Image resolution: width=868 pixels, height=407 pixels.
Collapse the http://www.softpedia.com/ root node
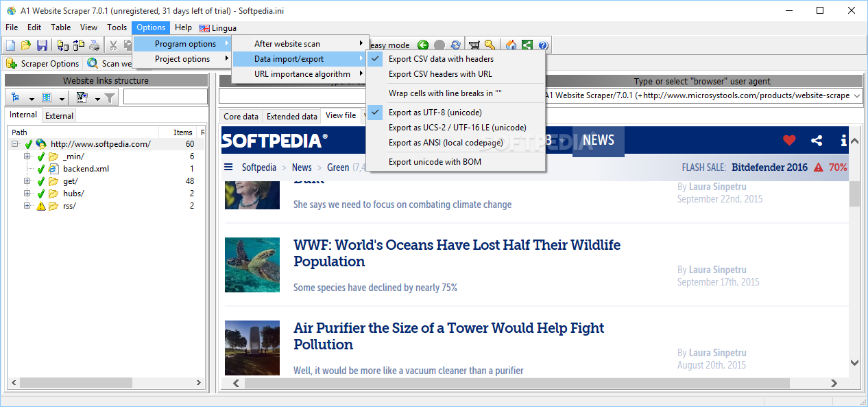click(x=15, y=144)
